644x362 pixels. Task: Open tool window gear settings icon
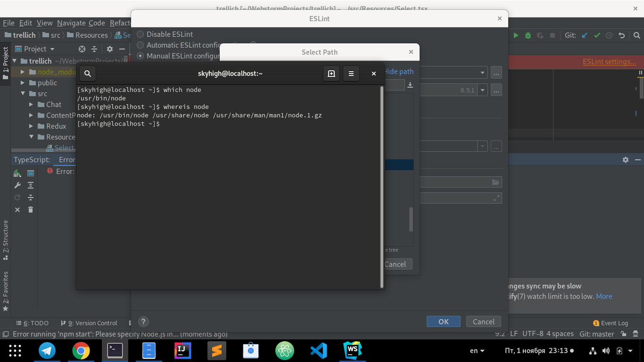(x=626, y=160)
